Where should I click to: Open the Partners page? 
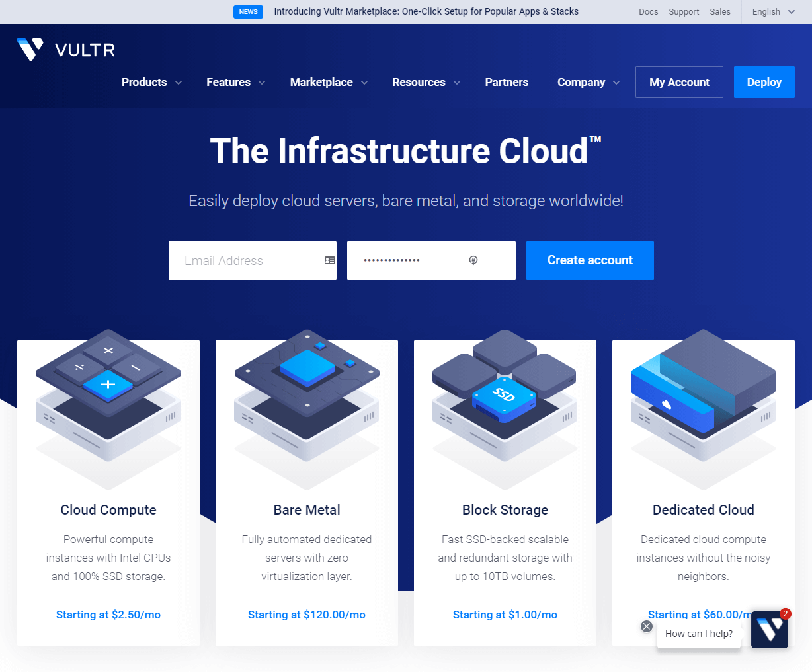click(x=507, y=82)
